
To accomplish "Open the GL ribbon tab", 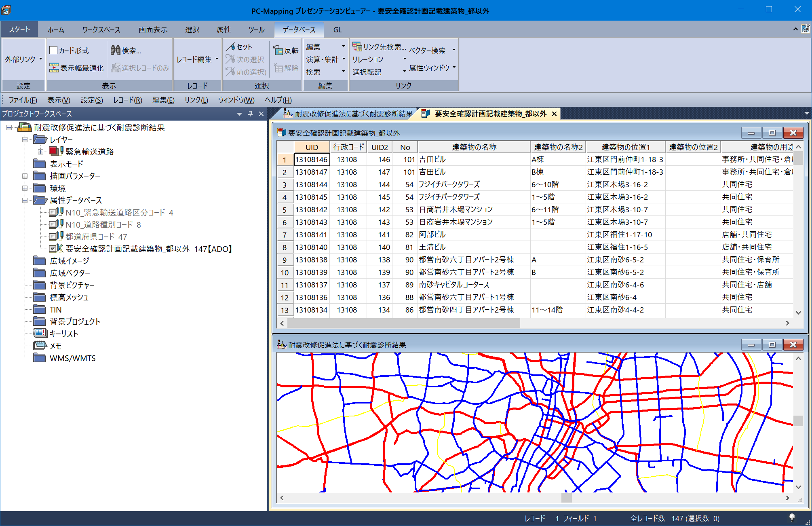I will [x=337, y=30].
